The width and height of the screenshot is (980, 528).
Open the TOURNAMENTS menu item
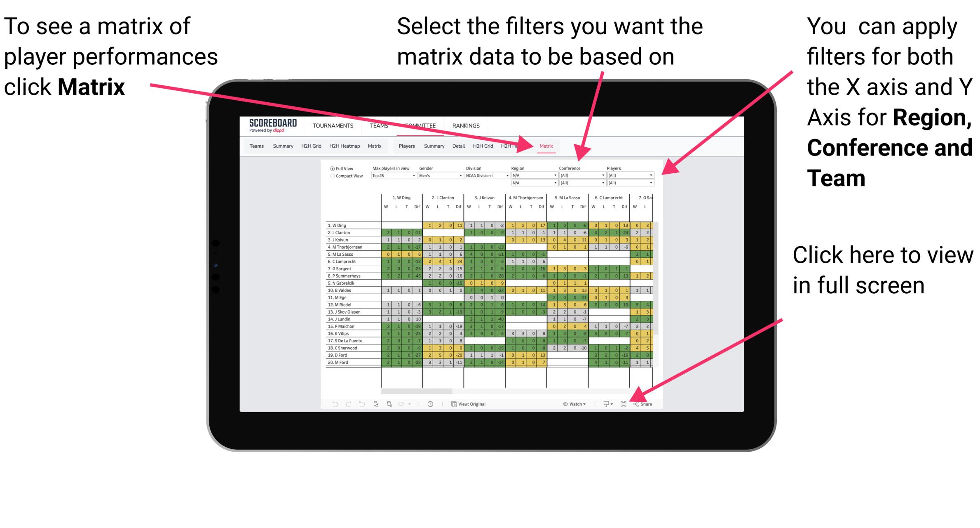331,127
